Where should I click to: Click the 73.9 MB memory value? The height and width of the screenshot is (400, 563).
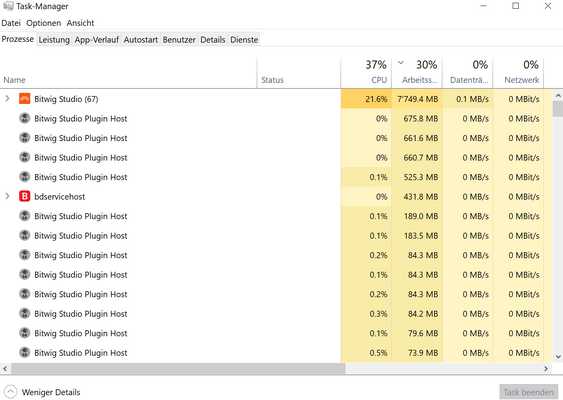[423, 353]
